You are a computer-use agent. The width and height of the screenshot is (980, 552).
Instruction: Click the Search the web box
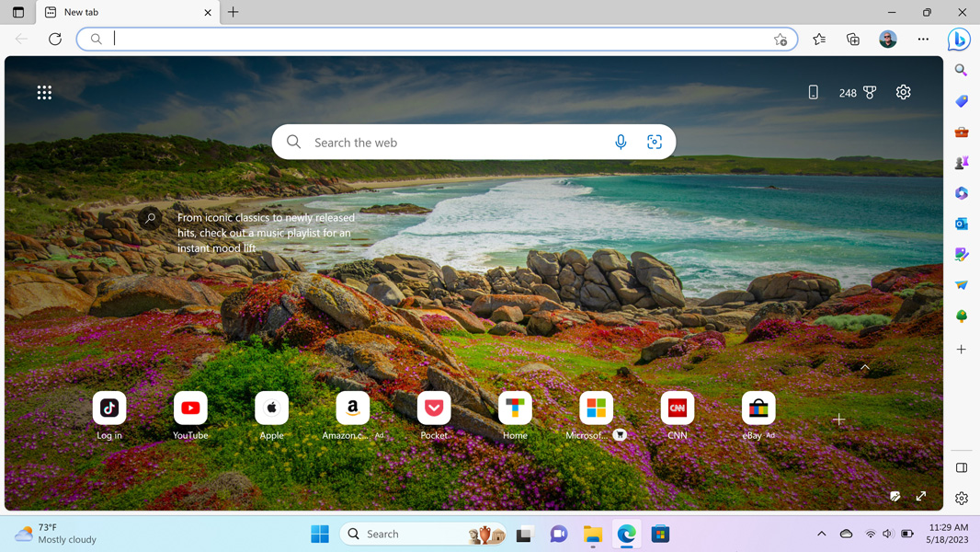pos(455,143)
